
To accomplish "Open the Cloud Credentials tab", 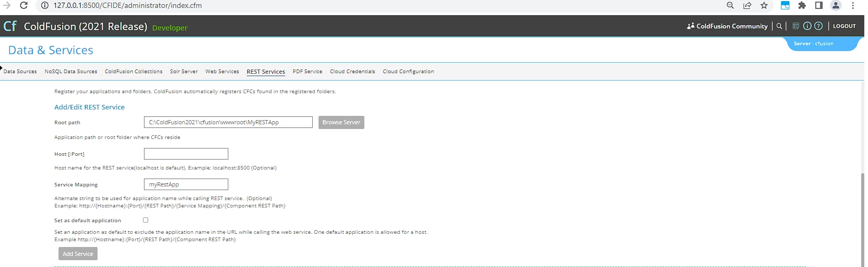I will click(x=352, y=72).
